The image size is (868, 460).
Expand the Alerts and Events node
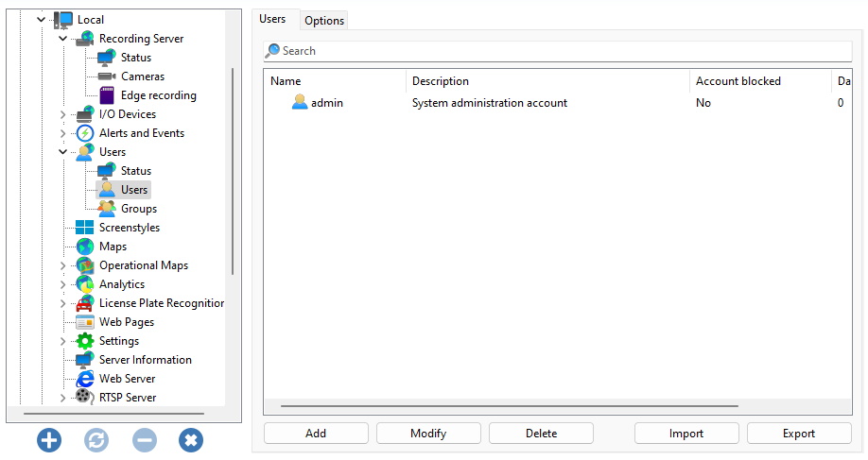[62, 133]
